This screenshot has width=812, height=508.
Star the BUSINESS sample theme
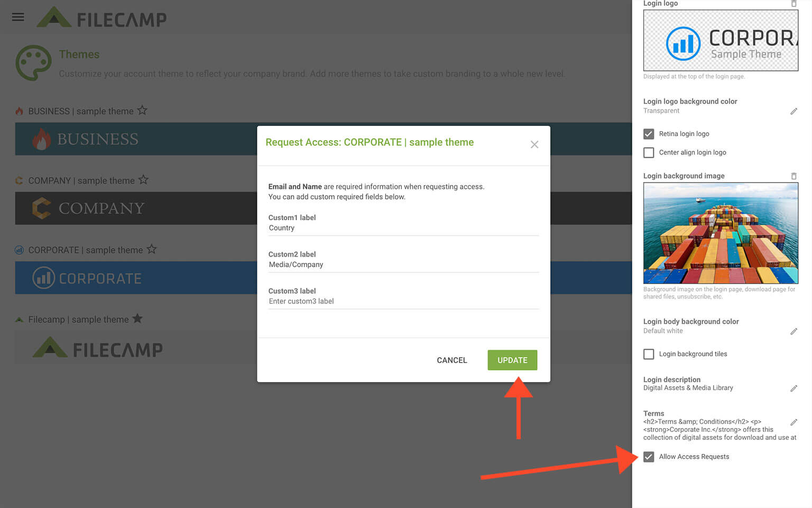click(142, 111)
